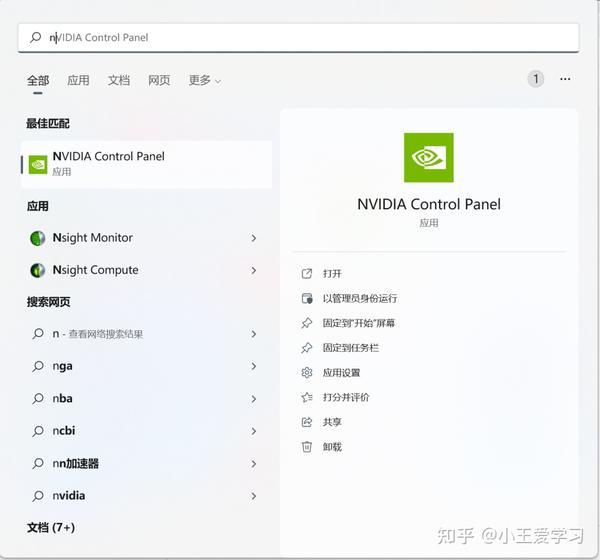Click the search icon beside 'n - 查看网络搜索结果'
This screenshot has height=560, width=600.
coord(38,334)
